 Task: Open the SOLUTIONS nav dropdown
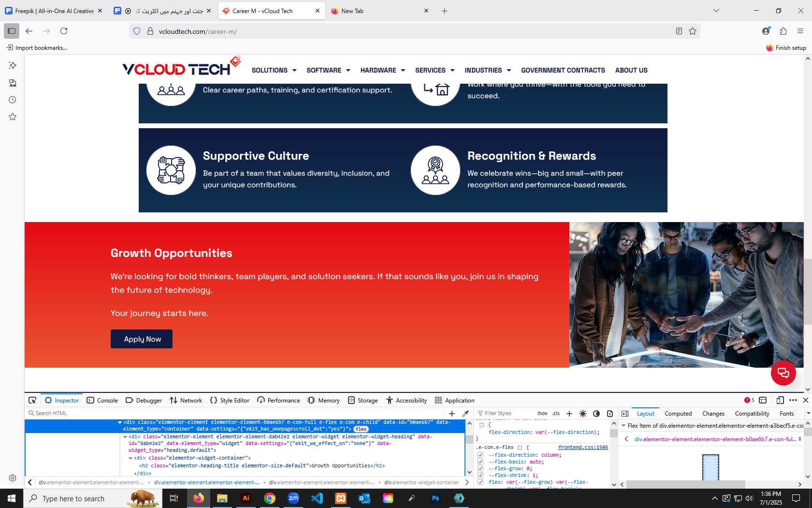point(274,70)
